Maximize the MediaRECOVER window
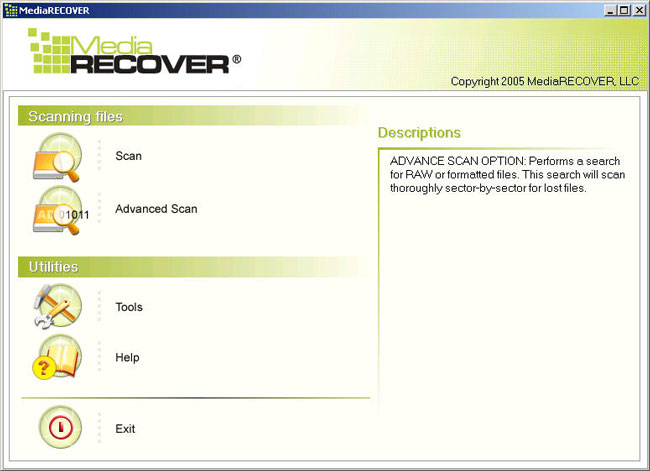Screen dimensions: 650x471 pos(624,10)
